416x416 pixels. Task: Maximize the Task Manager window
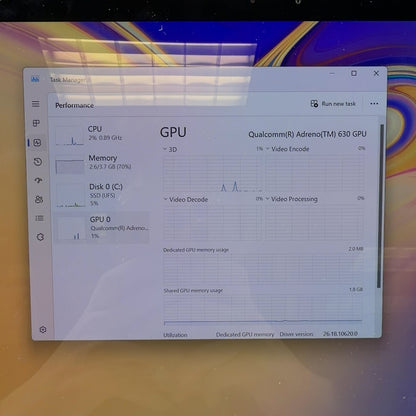[x=354, y=73]
